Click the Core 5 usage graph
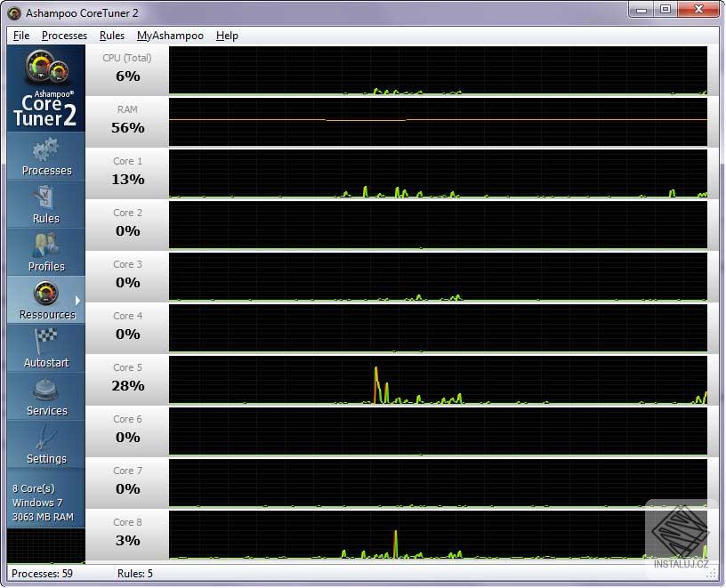 click(x=438, y=380)
